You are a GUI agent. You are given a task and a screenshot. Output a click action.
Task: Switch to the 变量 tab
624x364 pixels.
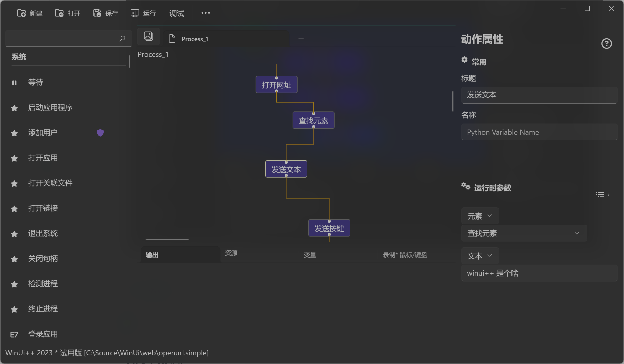[x=310, y=255]
